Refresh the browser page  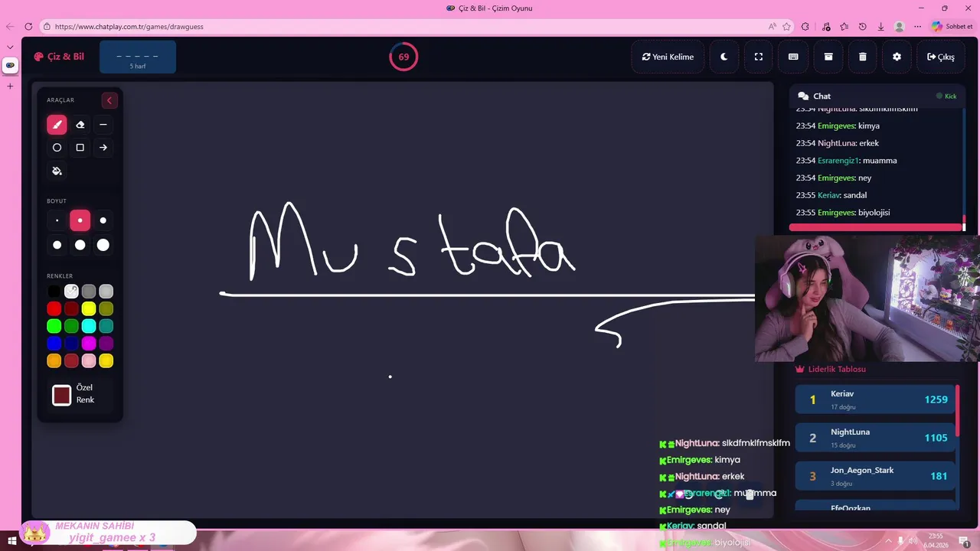(x=28, y=26)
